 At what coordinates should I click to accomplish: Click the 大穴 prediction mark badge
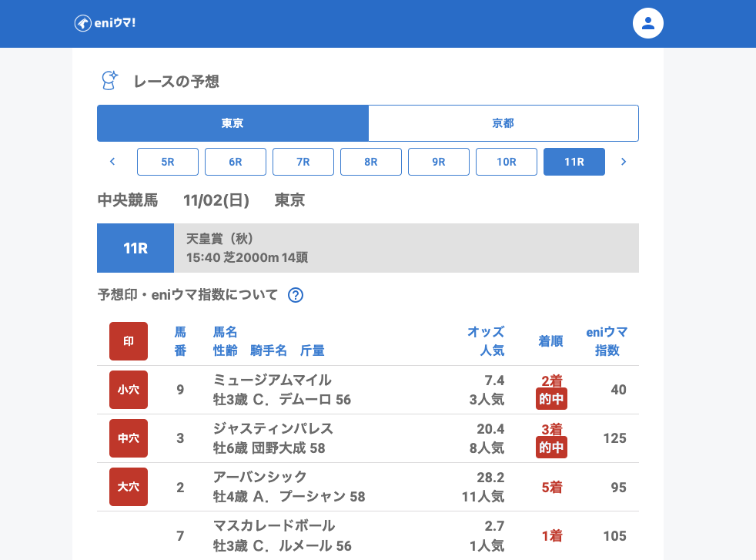point(129,487)
